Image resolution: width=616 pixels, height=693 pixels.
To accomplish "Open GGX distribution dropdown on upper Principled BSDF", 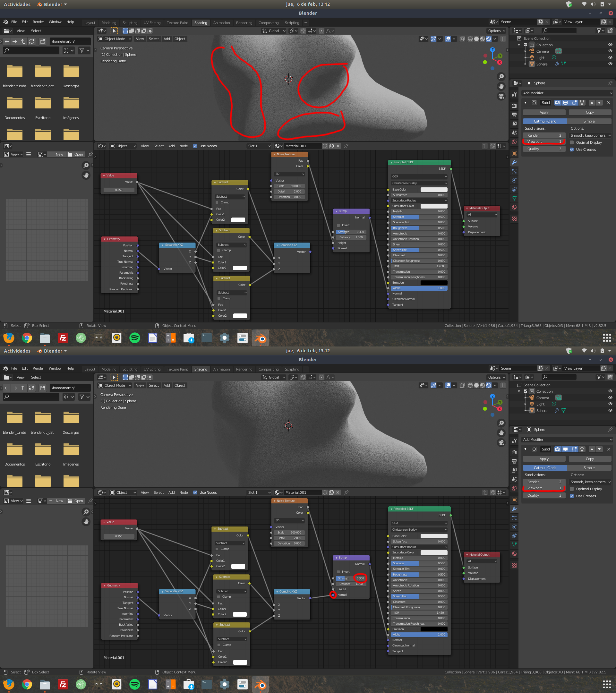I will 419,177.
